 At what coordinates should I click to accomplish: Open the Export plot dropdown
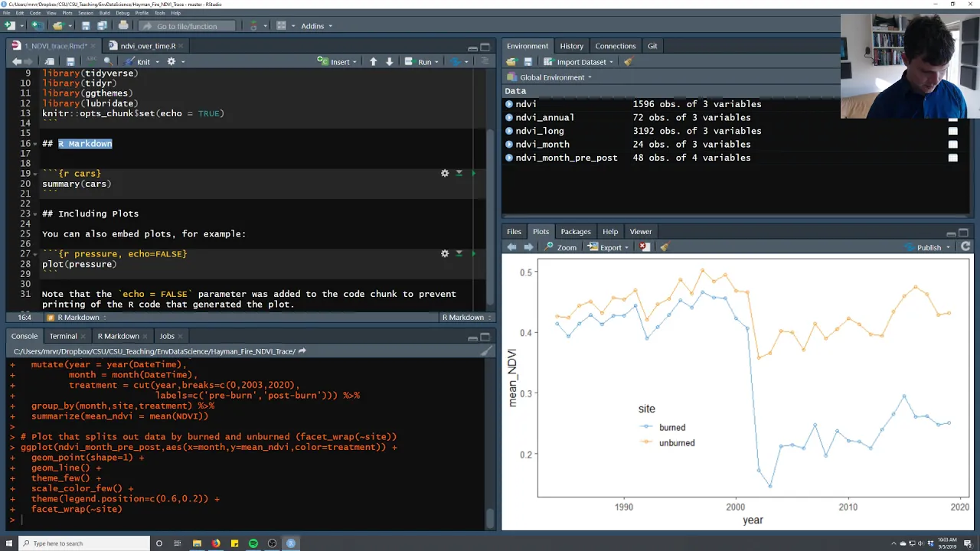(x=609, y=247)
